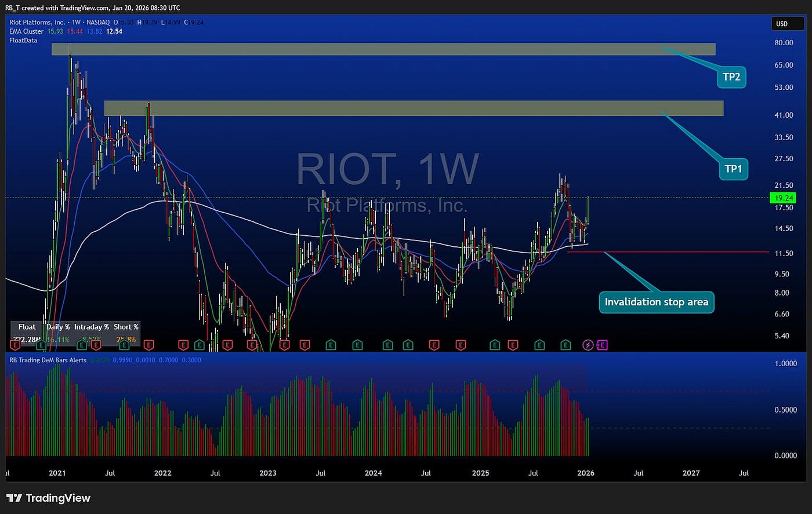Viewport: 812px width, 514px height.
Task: Click the 11.50 price axis label
Action: tap(784, 254)
